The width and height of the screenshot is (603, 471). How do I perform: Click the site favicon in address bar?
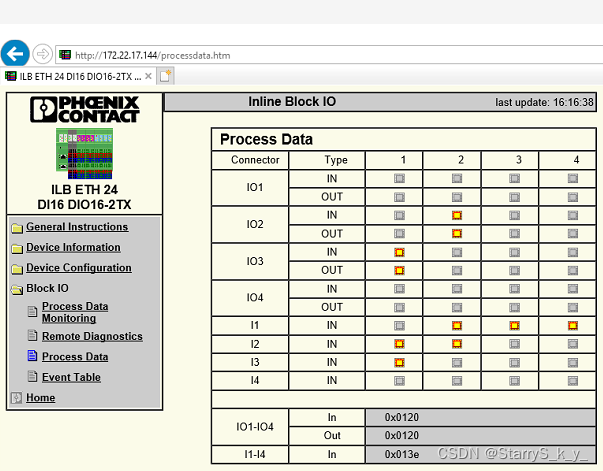click(65, 55)
